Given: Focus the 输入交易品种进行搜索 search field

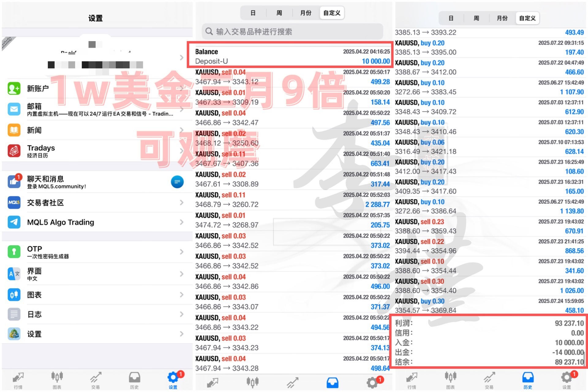Looking at the screenshot, I should (292, 32).
